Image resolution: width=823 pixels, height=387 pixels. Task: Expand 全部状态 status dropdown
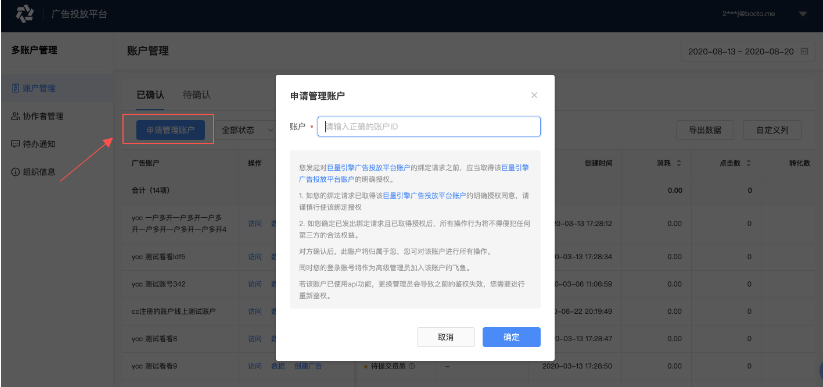(x=247, y=130)
